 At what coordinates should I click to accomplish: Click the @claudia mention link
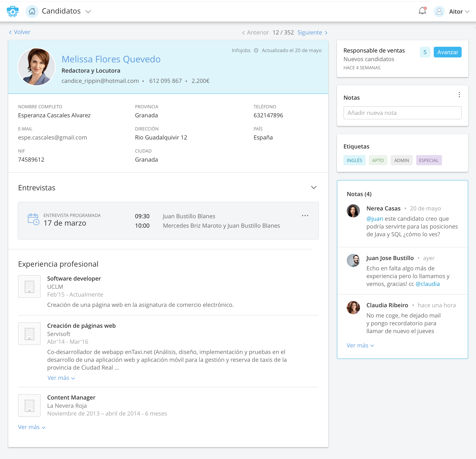[x=427, y=284]
